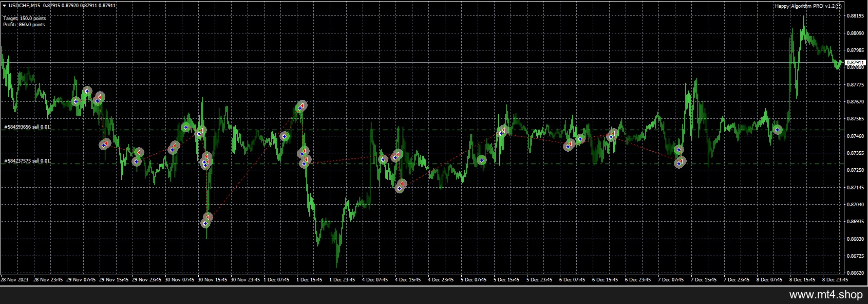Click the '30 Nov 07:45' time axis label
Viewport: 868px width, 304px height.
pos(180,280)
